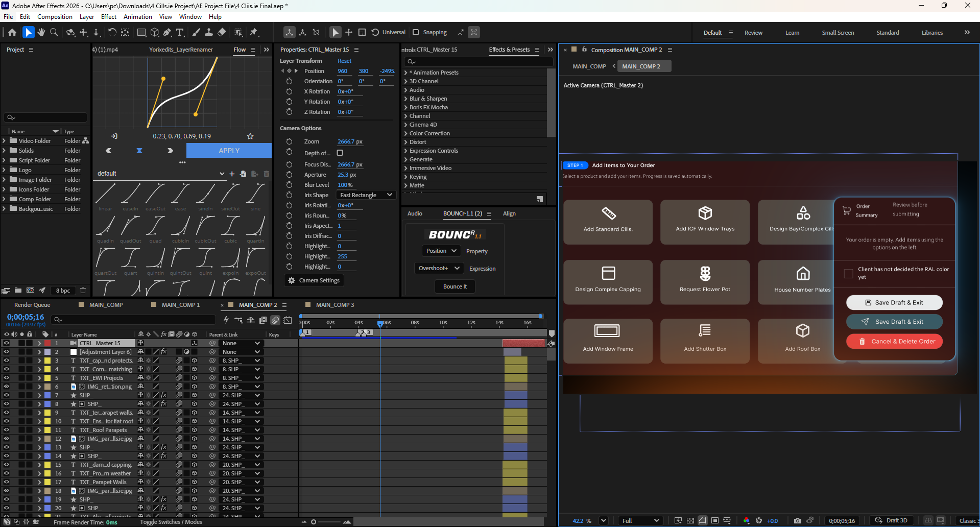Open the Composition menu

point(55,17)
